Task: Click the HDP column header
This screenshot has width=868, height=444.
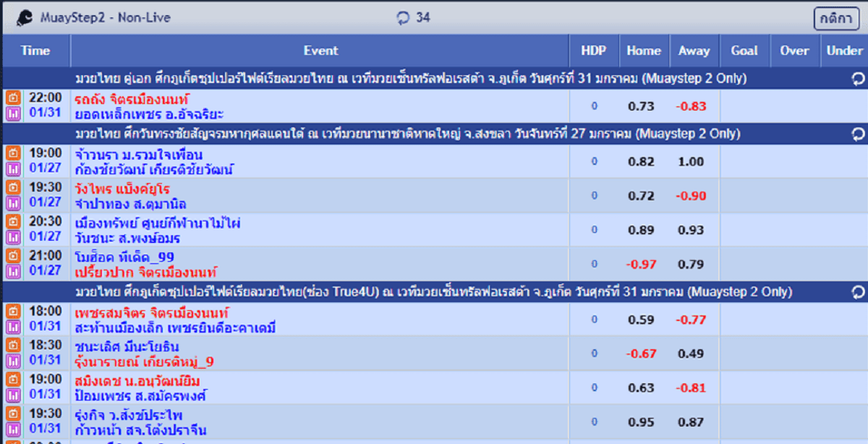Action: click(594, 51)
